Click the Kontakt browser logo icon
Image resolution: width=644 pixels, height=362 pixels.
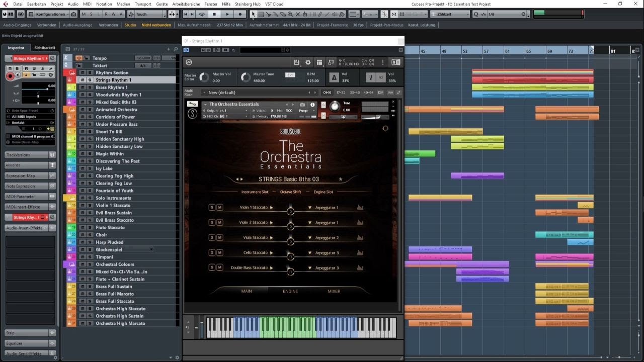(189, 62)
